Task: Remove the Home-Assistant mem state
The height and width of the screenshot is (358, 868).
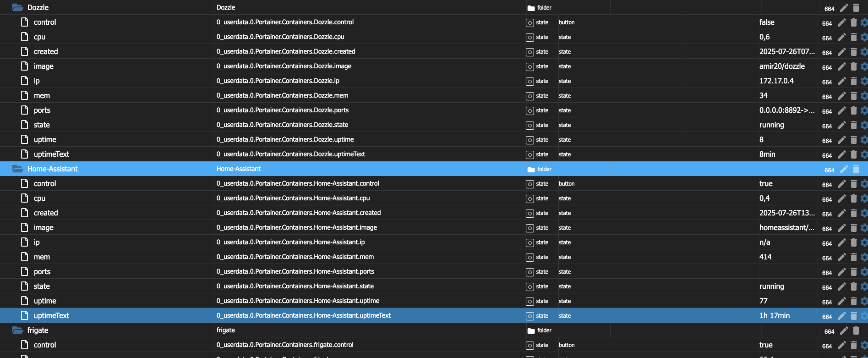Action: coord(853,257)
